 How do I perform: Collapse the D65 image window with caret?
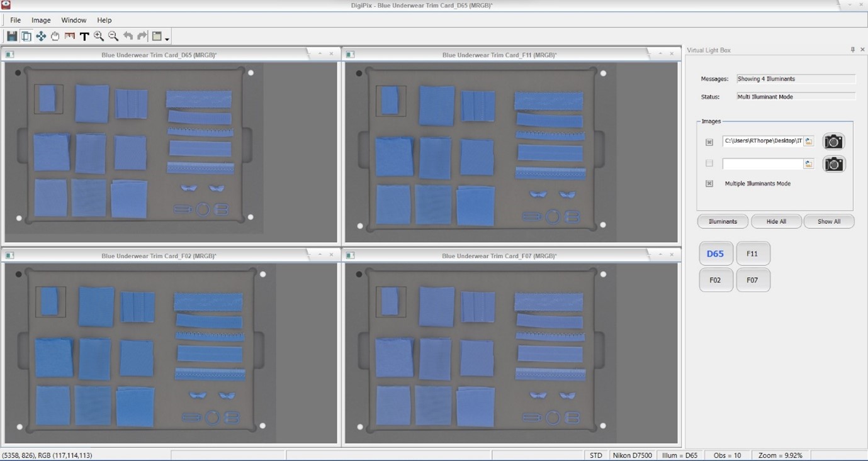point(320,54)
